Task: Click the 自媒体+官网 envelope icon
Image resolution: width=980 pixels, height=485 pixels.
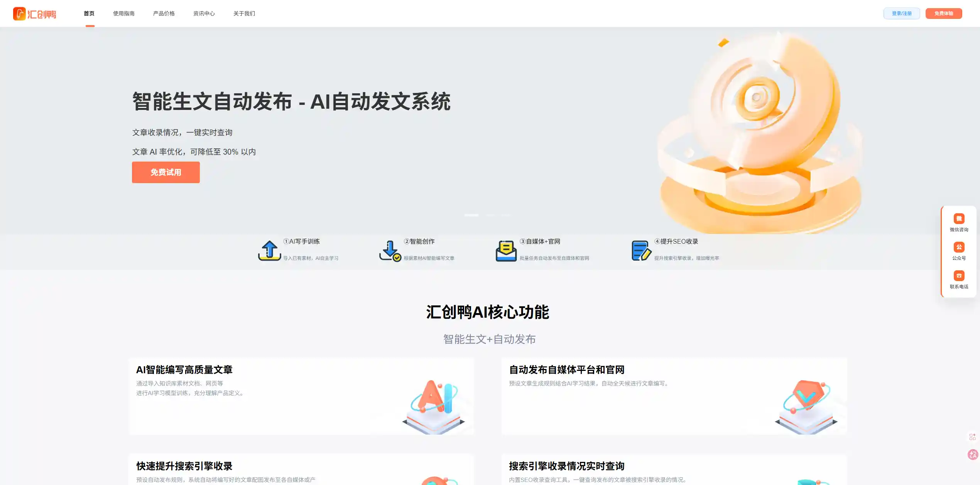Action: [x=506, y=251]
